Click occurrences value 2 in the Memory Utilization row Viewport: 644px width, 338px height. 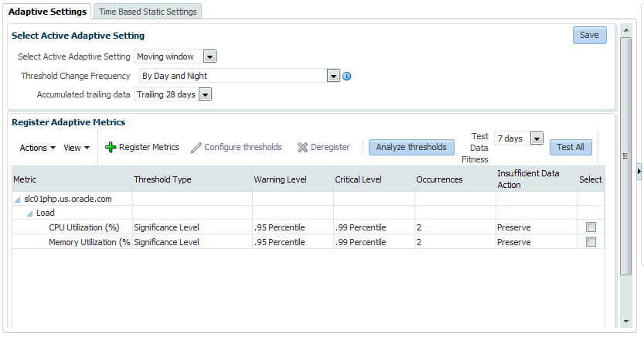(x=419, y=242)
